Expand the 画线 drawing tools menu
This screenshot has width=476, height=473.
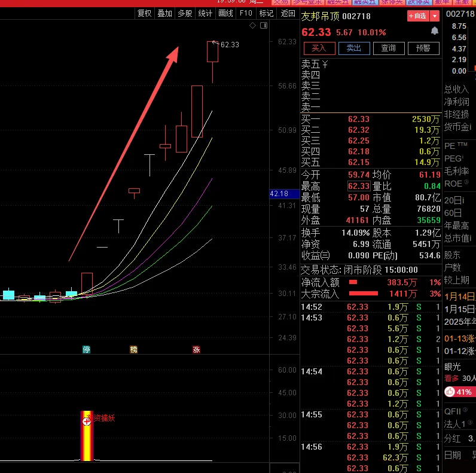[225, 13]
